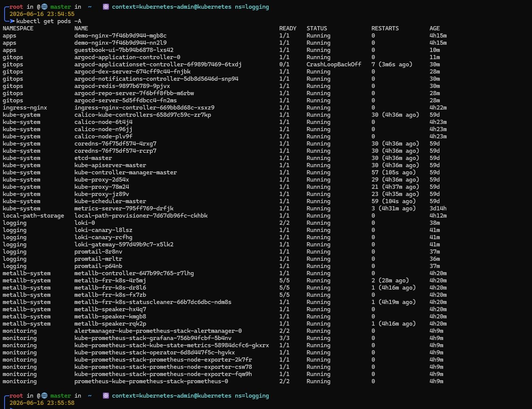Click the globe icon in the last prompt line
532x409 pixels.
click(44, 396)
